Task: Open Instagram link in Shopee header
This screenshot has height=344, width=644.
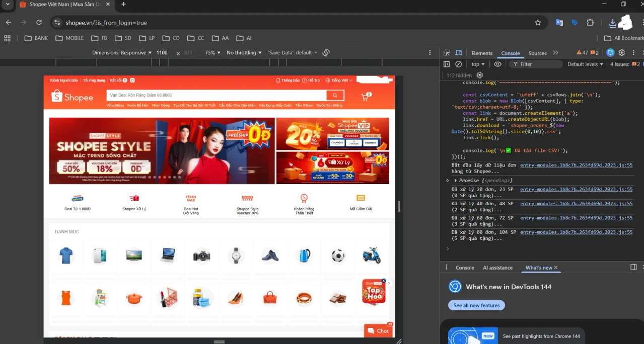Action: point(132,80)
